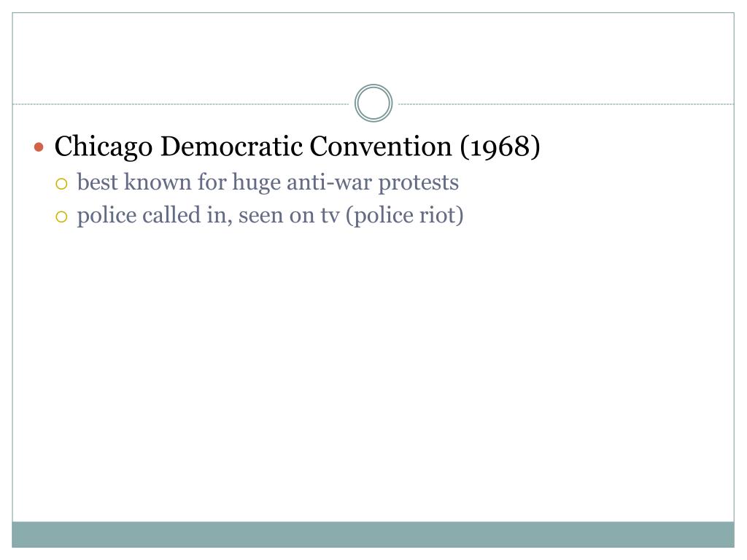Select the '(1968)' year text
The image size is (747, 560).
point(500,147)
